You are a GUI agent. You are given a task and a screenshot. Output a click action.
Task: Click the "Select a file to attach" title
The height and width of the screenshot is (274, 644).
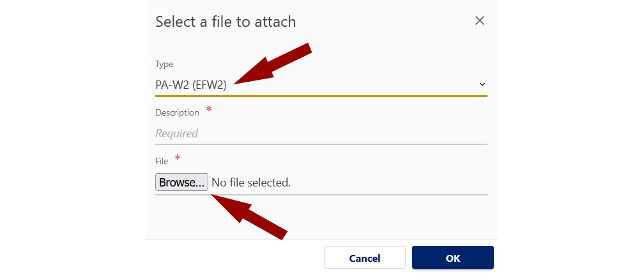point(226,22)
